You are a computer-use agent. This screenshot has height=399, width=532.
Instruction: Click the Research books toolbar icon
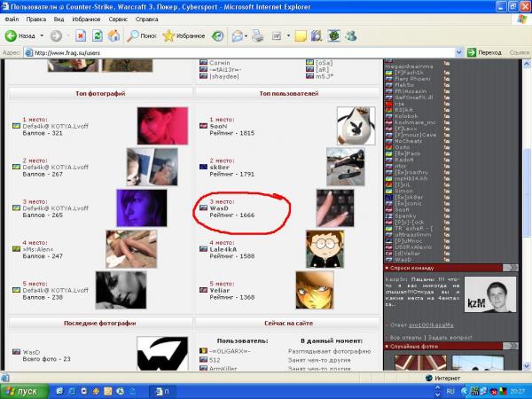(x=317, y=35)
